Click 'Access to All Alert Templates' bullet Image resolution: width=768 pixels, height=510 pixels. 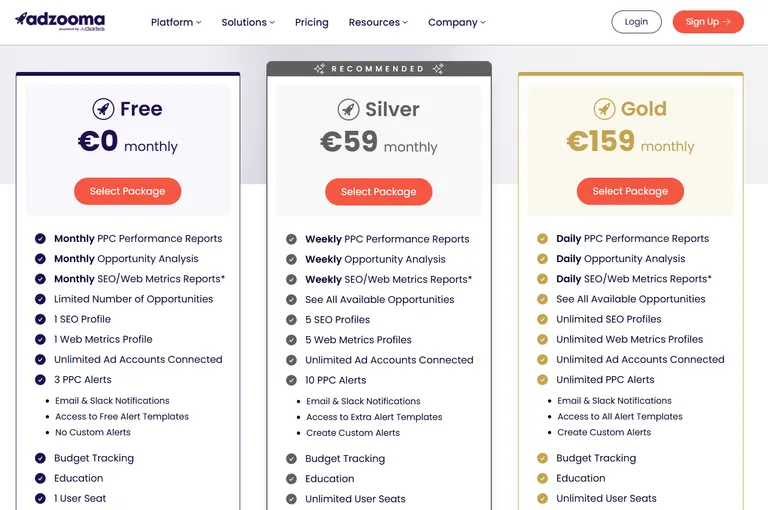620,416
